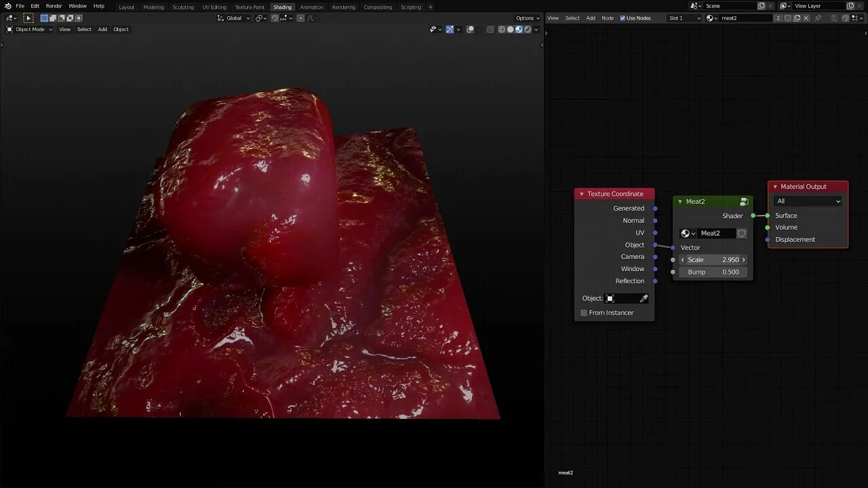Open the Window menu
The width and height of the screenshot is (868, 488).
(x=77, y=6)
